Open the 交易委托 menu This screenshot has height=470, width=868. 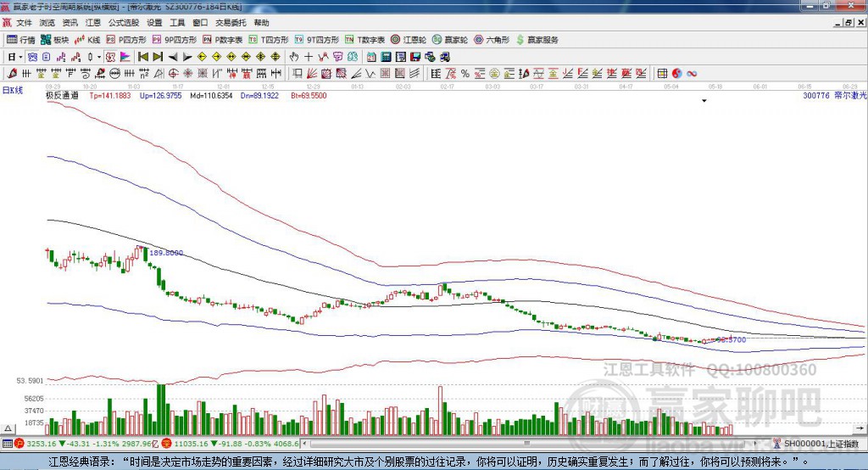tap(231, 23)
